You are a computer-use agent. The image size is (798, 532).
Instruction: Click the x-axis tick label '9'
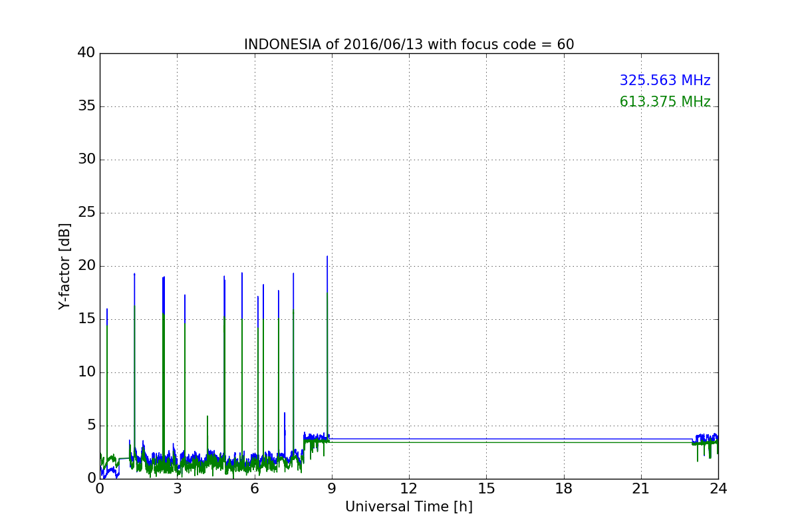(x=332, y=489)
